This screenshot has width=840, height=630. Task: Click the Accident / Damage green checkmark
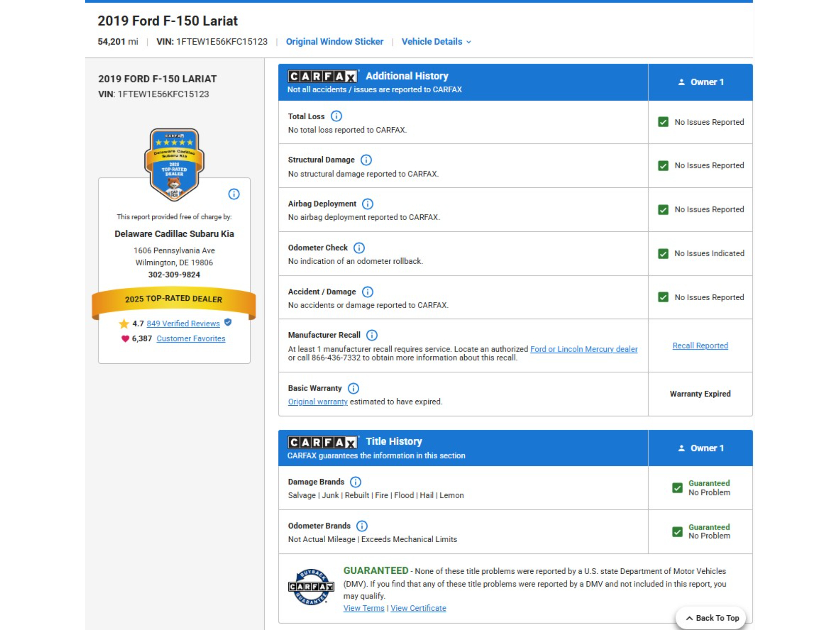(x=663, y=297)
